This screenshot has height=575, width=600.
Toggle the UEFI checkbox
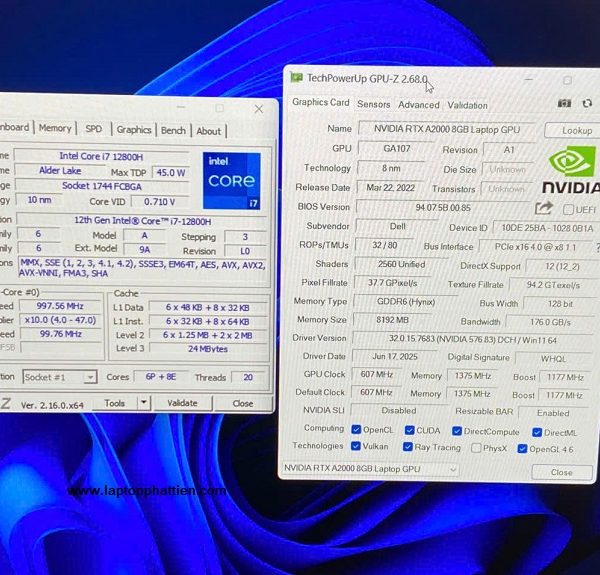pos(569,209)
